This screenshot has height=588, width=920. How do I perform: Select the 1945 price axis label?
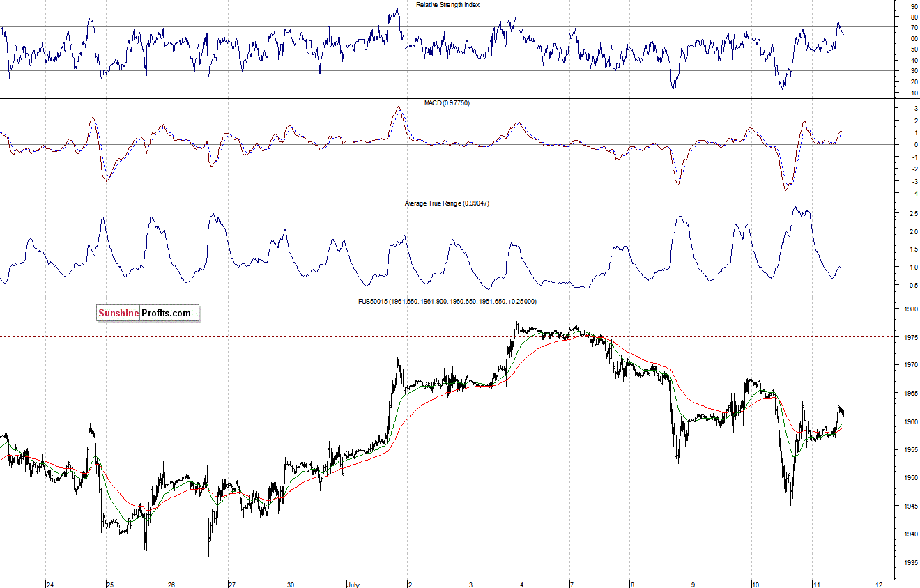pyautogui.click(x=912, y=506)
